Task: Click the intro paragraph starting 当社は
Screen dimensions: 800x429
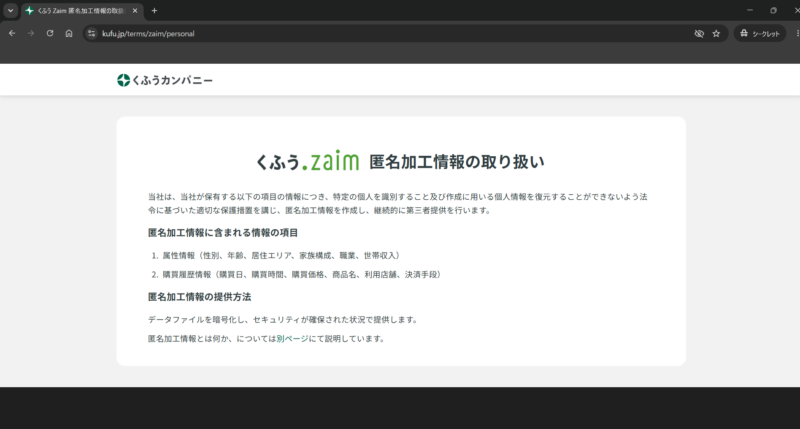Action: click(x=397, y=204)
